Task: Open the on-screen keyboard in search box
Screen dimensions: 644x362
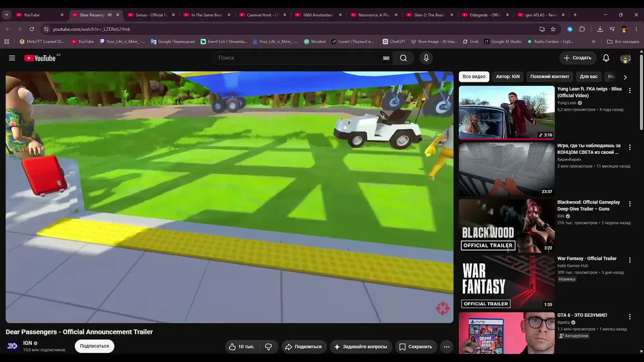Action: point(386,58)
